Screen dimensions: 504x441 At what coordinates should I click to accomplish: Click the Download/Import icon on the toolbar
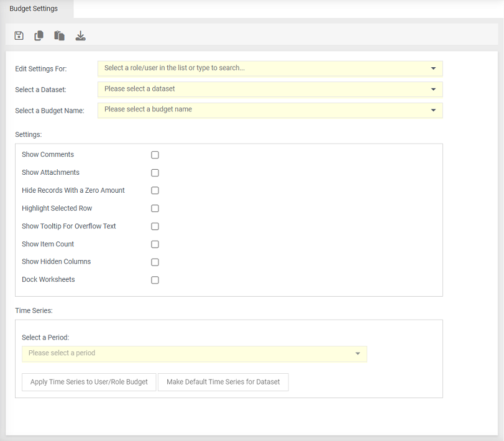(x=80, y=35)
